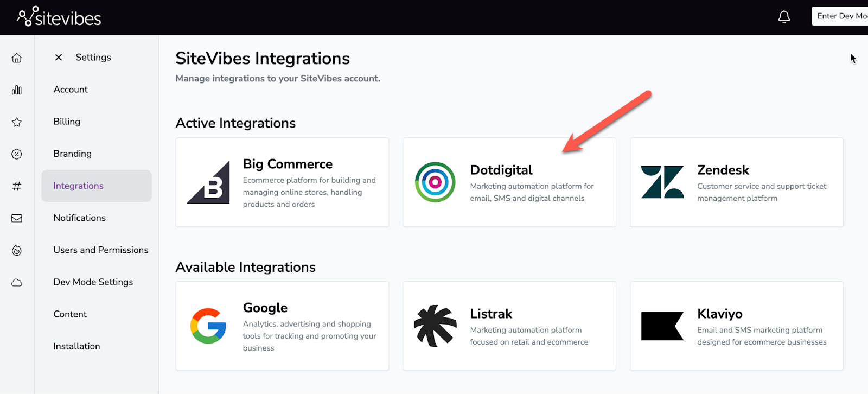Open the envelope email icon
Screen dimensions: 868x394
pos(17,218)
